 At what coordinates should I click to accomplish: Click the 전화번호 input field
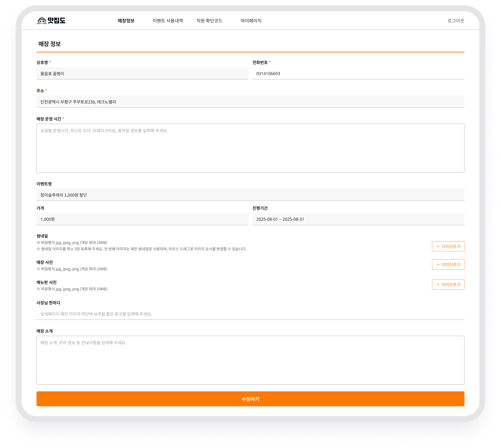(358, 73)
